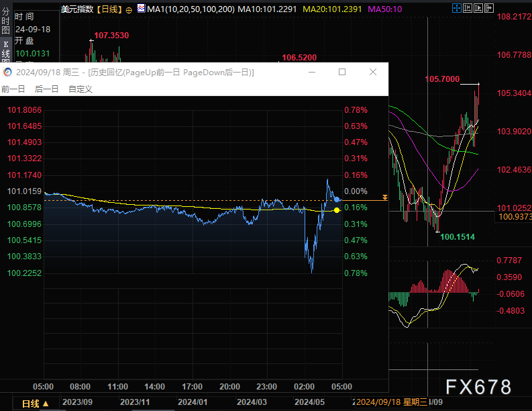This screenshot has height=411, width=532.
Task: Close the 历史回忆 popup window
Action: pyautogui.click(x=373, y=72)
